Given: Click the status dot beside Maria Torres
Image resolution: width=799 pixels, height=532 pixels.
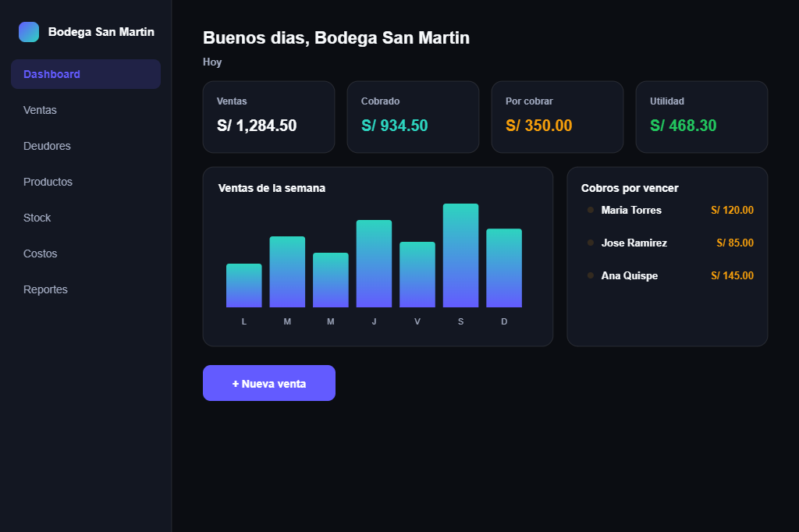Looking at the screenshot, I should click(591, 210).
